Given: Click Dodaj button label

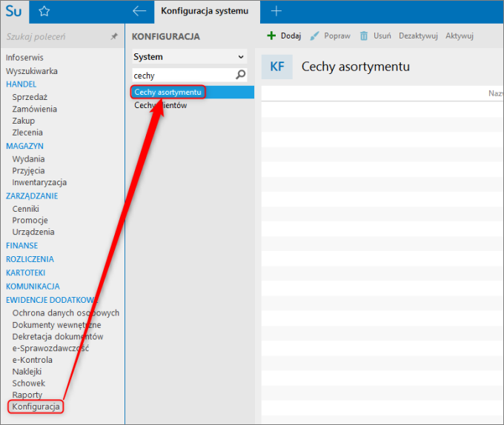Looking at the screenshot, I should [291, 36].
